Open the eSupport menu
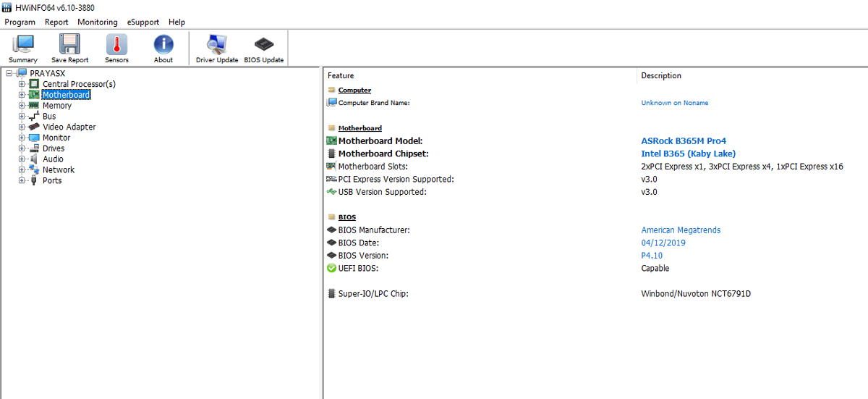Screen dimensions: 868x399 [142, 22]
